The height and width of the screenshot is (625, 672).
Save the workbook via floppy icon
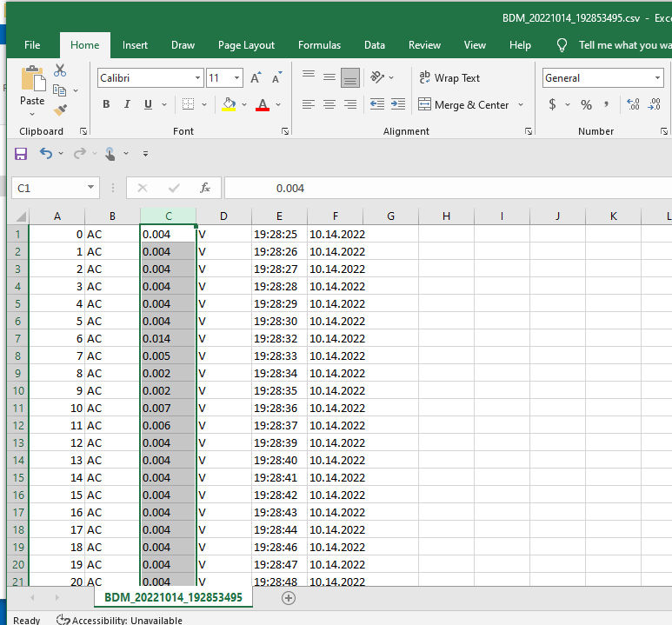(x=21, y=154)
